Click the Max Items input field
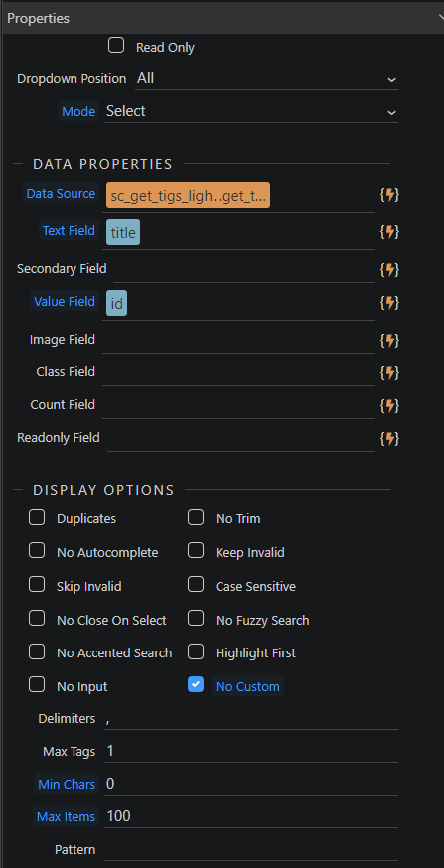Viewport: 444px width, 868px height. pos(251,816)
